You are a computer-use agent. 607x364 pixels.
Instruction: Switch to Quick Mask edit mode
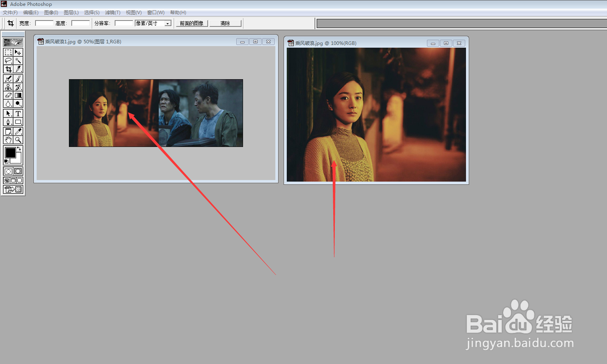[18, 171]
